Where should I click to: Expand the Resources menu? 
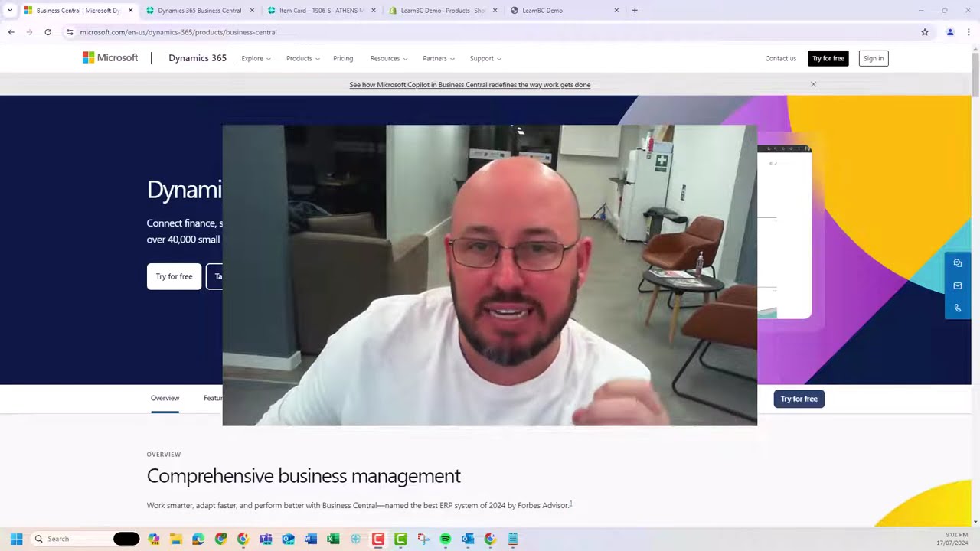[388, 58]
